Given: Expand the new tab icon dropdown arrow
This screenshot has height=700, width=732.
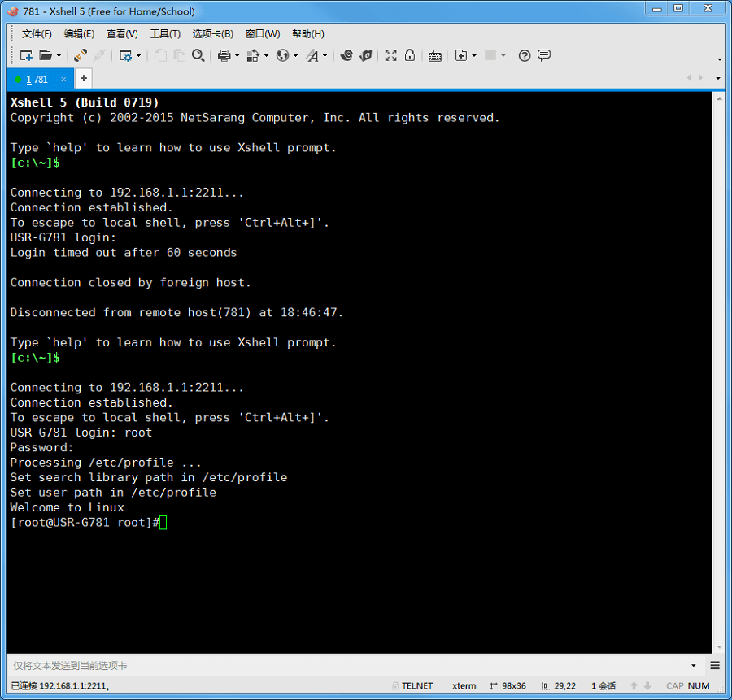Looking at the screenshot, I should click(x=474, y=56).
